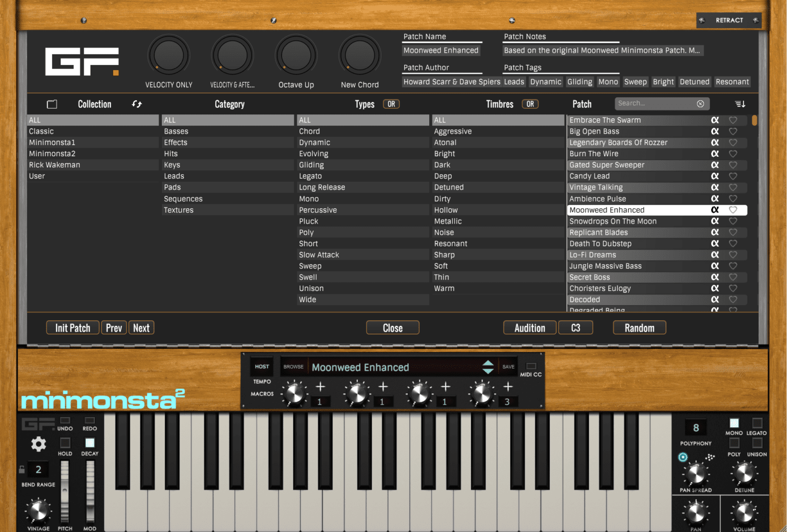Toggle the Timbres OR filter mode
The image size is (787, 532).
tap(530, 104)
